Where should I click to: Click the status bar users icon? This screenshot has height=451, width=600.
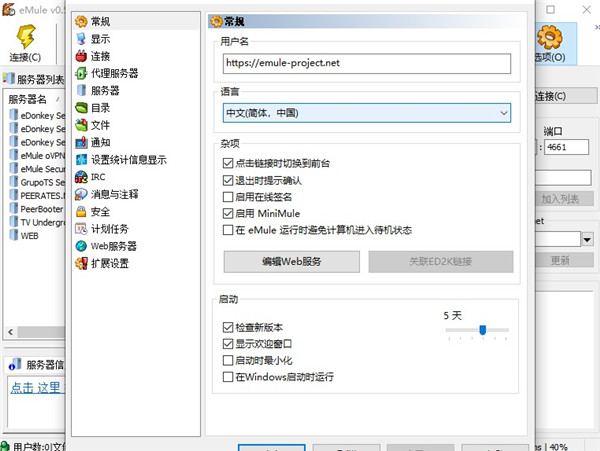[x=5, y=446]
